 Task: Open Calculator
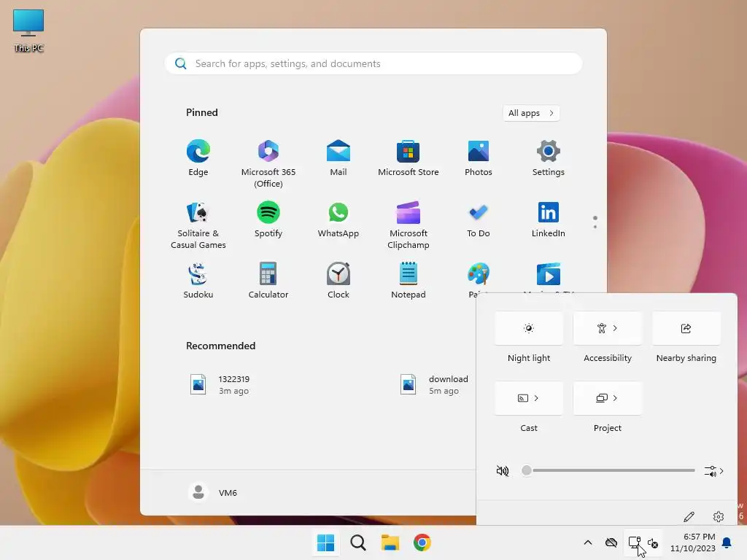coord(268,281)
